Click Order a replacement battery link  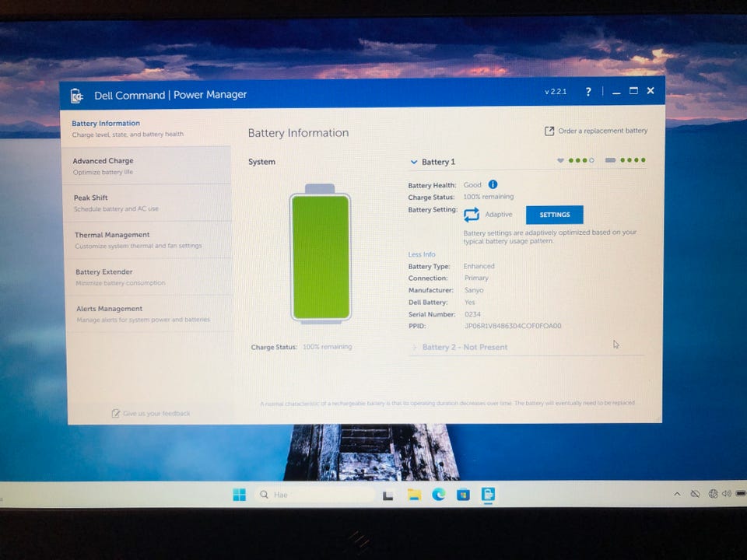click(602, 131)
